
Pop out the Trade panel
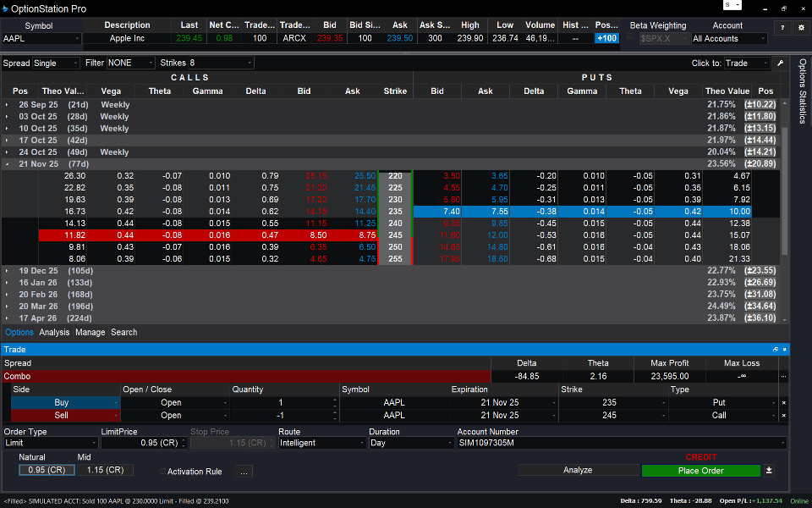pyautogui.click(x=776, y=349)
